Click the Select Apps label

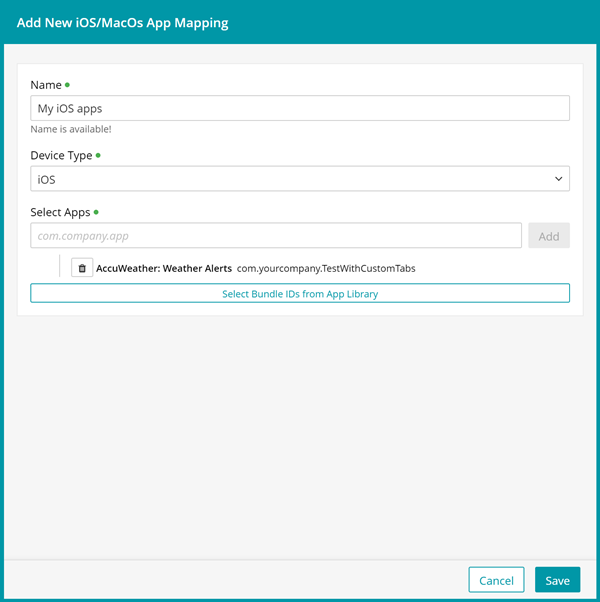pyautogui.click(x=60, y=212)
